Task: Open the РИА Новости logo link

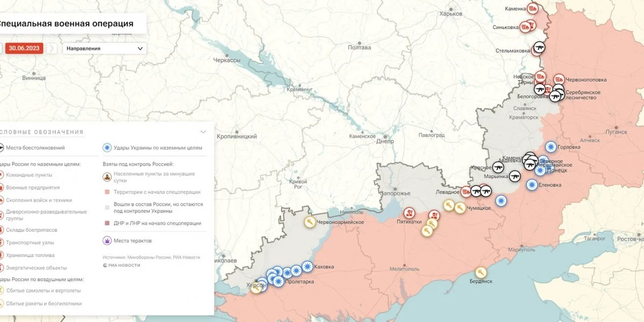Action: click(121, 265)
